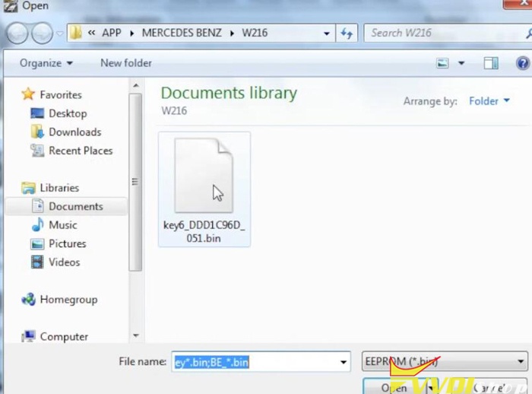The height and width of the screenshot is (394, 532).
Task: Click the Music note icon
Action: pos(37,224)
